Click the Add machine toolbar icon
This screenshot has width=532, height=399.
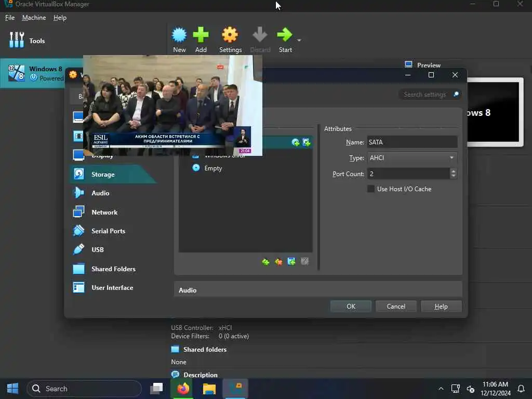click(x=201, y=39)
